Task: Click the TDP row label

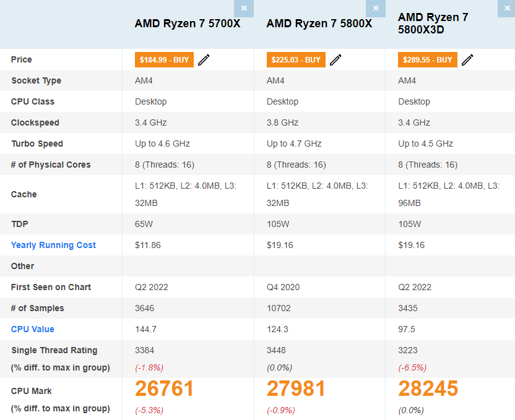Action: [x=20, y=224]
